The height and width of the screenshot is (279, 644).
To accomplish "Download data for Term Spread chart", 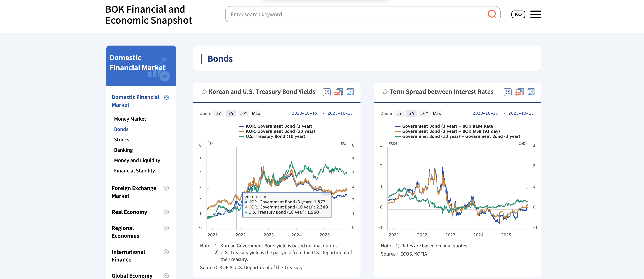I will point(519,92).
